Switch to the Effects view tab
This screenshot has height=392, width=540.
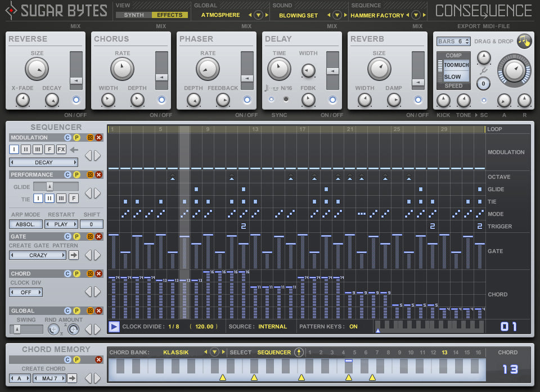click(x=169, y=15)
